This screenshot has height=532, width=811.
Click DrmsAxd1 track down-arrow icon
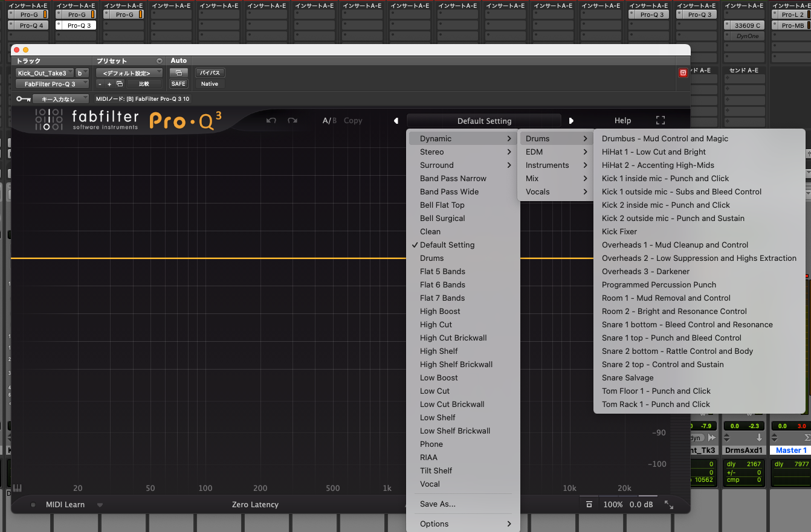pos(759,438)
